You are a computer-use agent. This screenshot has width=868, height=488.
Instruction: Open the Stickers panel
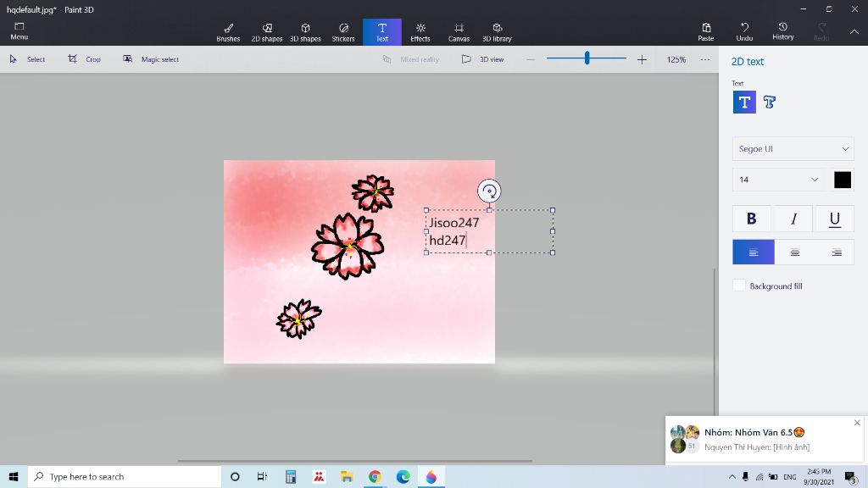tap(343, 32)
